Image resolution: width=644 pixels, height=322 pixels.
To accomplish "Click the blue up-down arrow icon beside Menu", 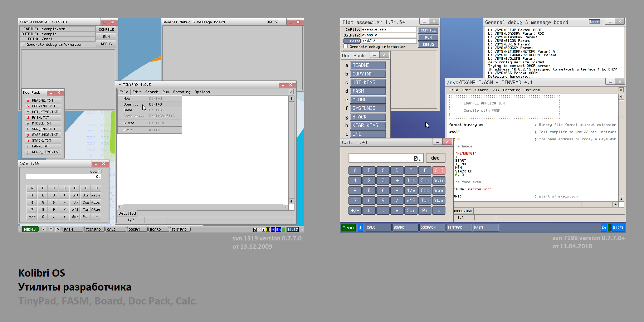I will pyautogui.click(x=360, y=228).
